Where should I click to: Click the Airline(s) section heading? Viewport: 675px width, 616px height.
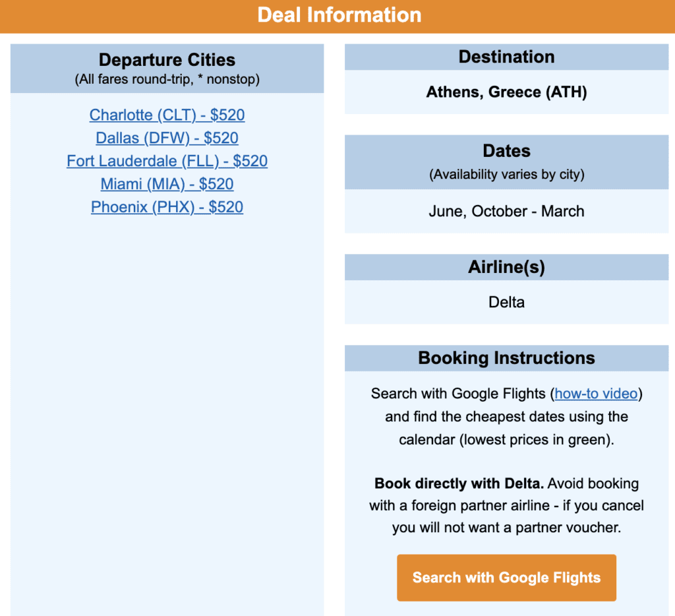[506, 267]
